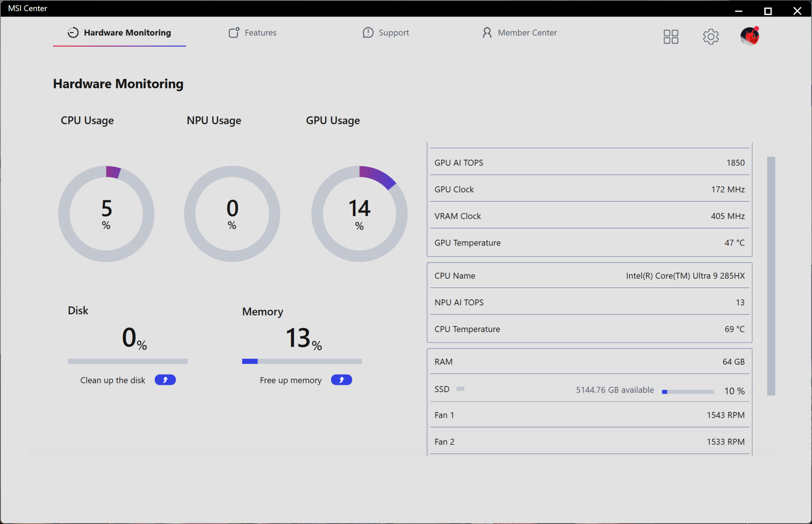Select the CPU Name row
The image size is (812, 524).
click(x=589, y=276)
